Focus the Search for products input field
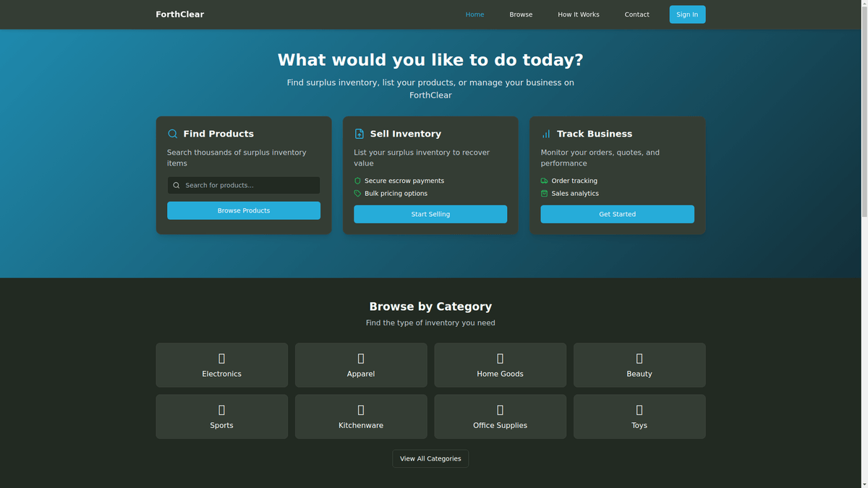The image size is (868, 488). coord(250,186)
